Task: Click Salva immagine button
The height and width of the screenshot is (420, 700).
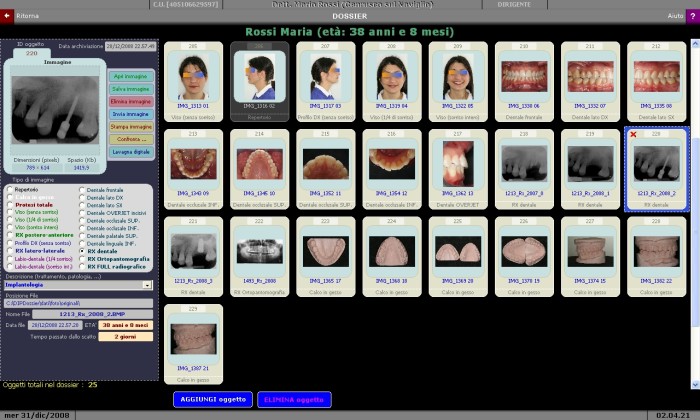Action: click(x=131, y=89)
